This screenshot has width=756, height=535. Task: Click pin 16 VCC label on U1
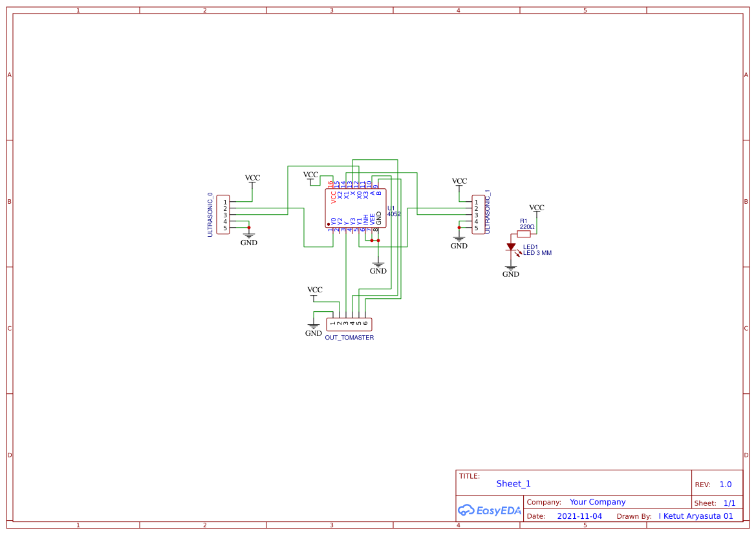click(x=332, y=184)
